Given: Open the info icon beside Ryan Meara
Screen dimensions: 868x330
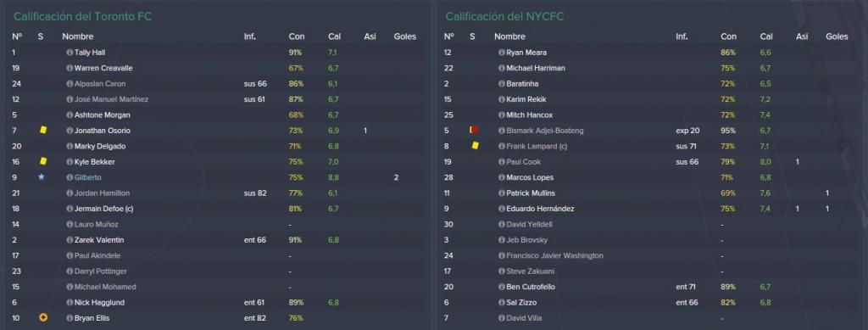Looking at the screenshot, I should 502,53.
